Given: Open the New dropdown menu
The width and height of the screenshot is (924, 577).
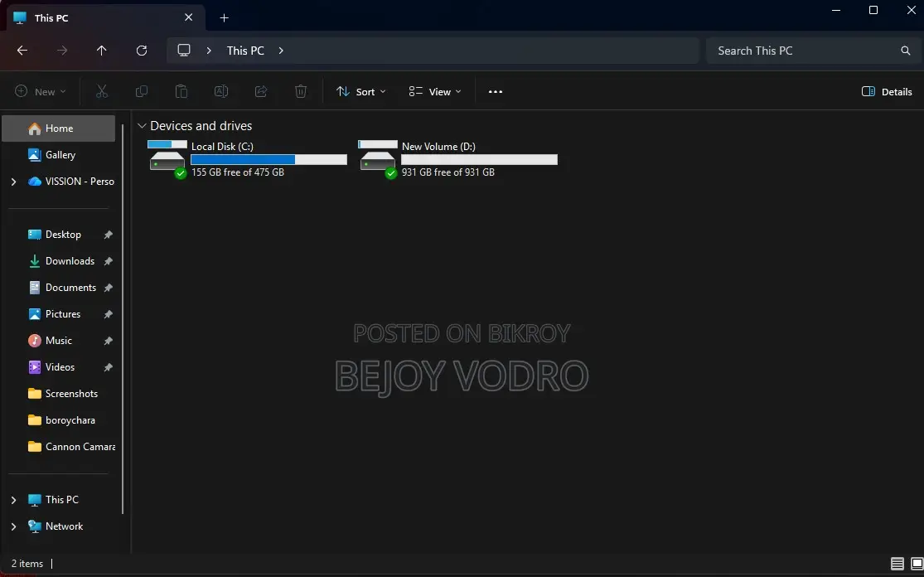Looking at the screenshot, I should 40,91.
